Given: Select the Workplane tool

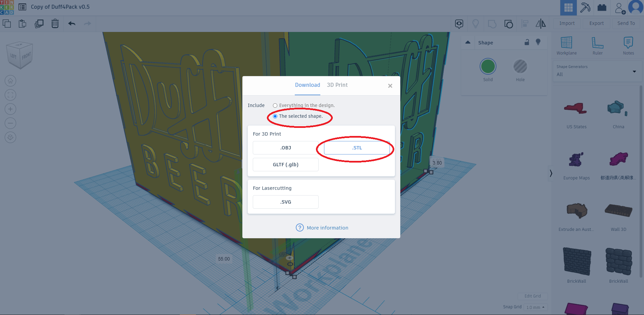Looking at the screenshot, I should (x=566, y=46).
